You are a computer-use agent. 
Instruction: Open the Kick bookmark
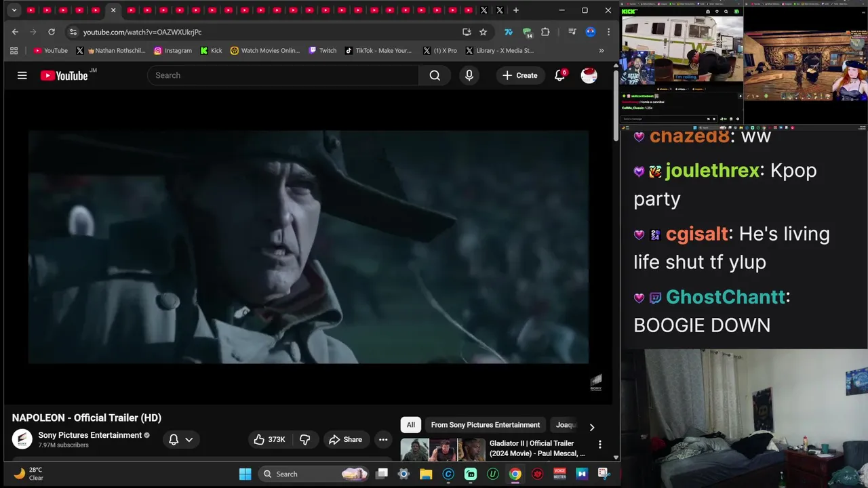(x=211, y=50)
